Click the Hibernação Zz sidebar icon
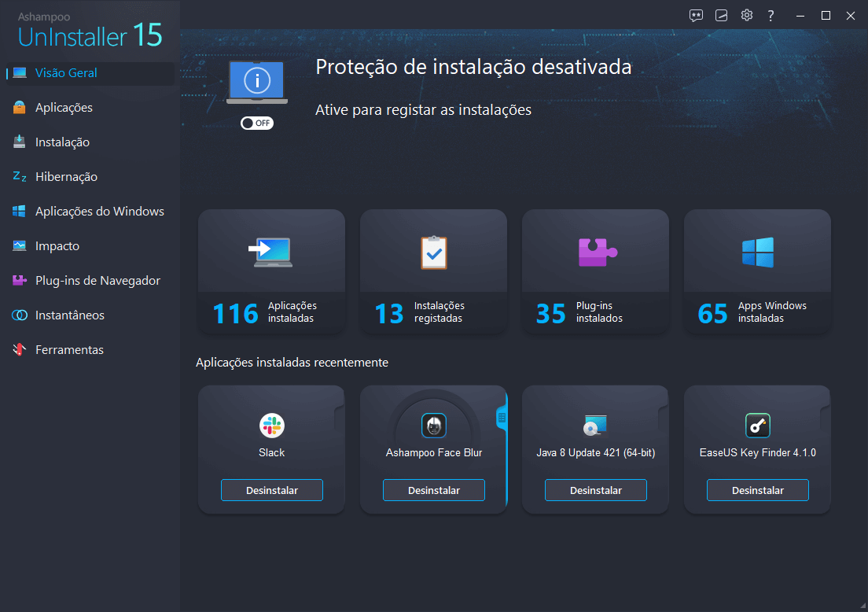868x612 pixels. 20,177
